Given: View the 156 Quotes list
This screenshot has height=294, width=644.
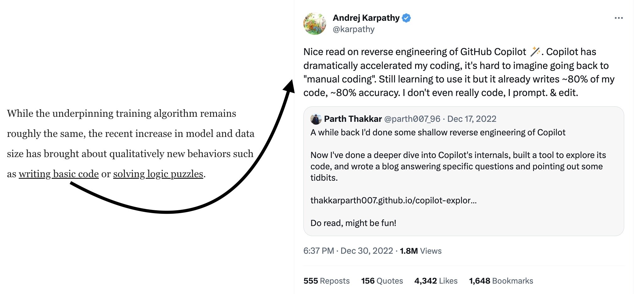Looking at the screenshot, I should click(x=382, y=281).
